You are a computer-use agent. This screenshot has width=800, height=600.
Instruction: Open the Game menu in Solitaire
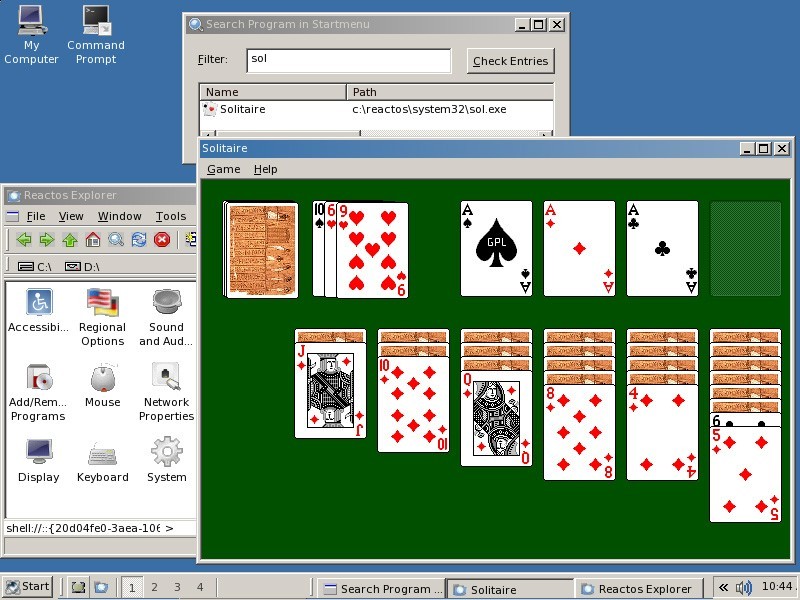223,169
